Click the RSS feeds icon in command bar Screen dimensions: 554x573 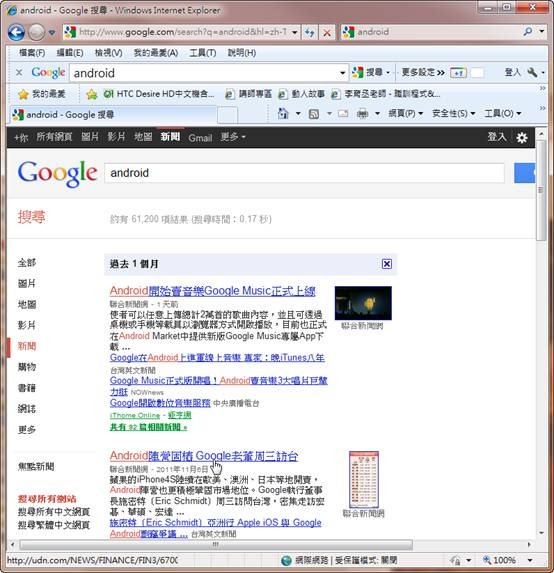click(x=314, y=114)
